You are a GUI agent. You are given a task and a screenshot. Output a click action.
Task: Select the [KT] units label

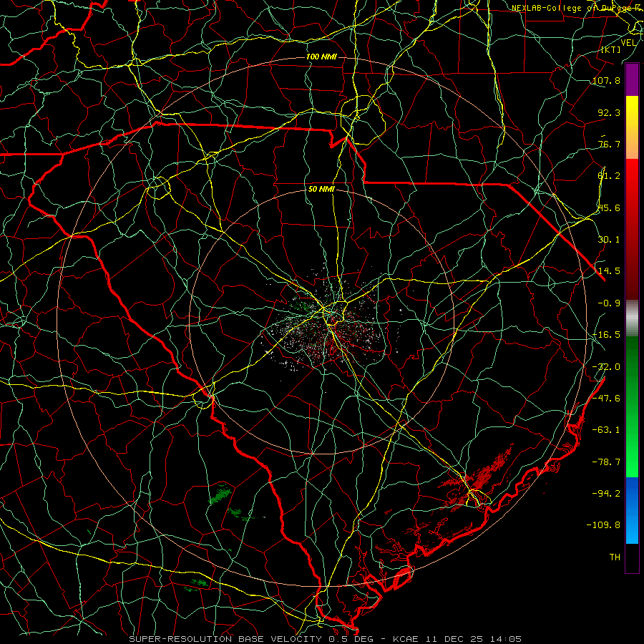point(611,49)
